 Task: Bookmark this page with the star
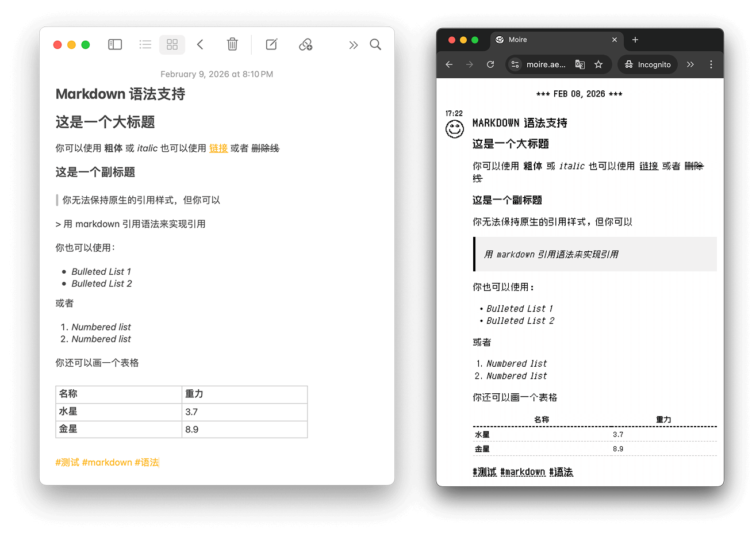(x=598, y=64)
